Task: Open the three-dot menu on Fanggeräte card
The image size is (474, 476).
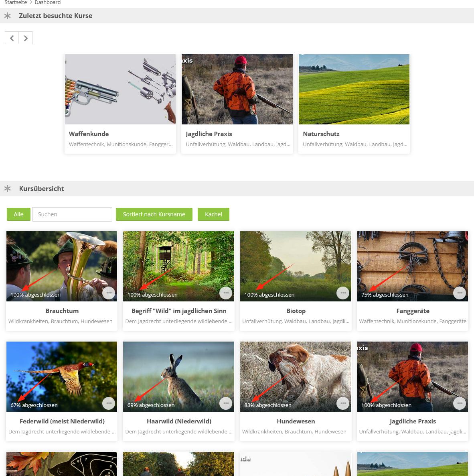Action: click(x=460, y=293)
